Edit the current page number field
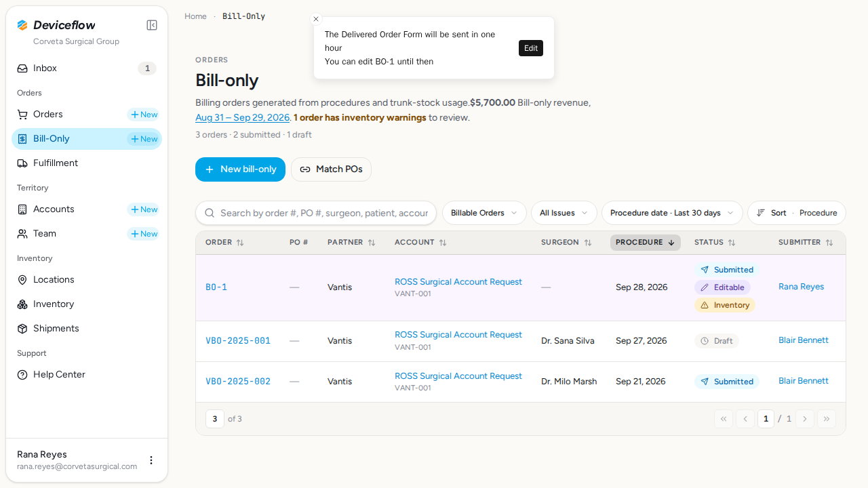The image size is (868, 488). point(766,419)
